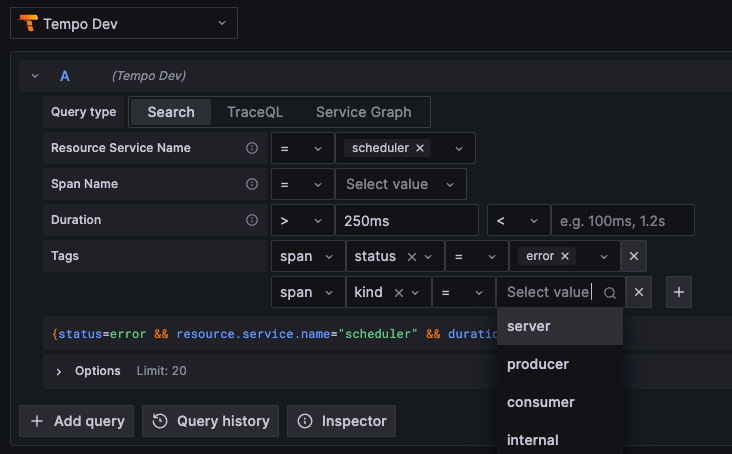732x454 pixels.
Task: Open the Tempo Dev data source picker
Action: pos(124,23)
